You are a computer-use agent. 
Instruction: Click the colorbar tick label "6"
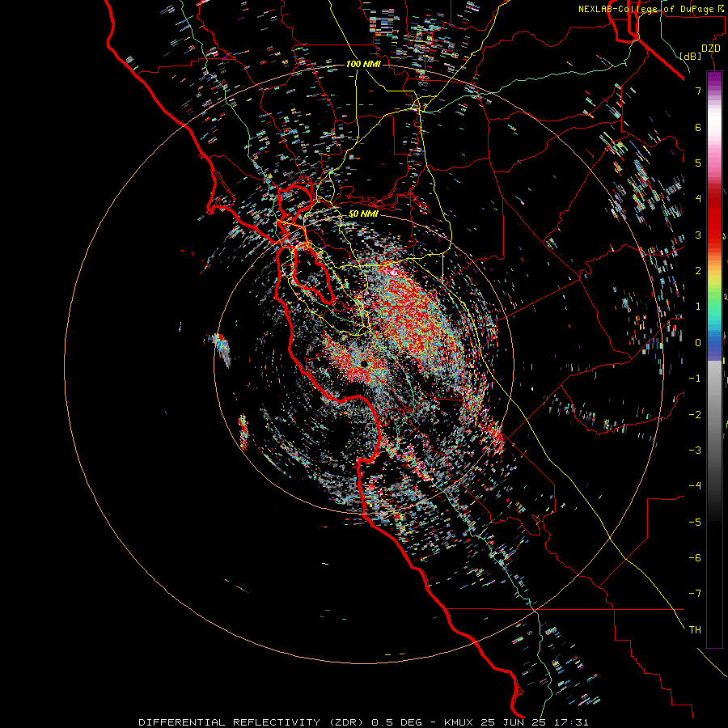click(698, 127)
